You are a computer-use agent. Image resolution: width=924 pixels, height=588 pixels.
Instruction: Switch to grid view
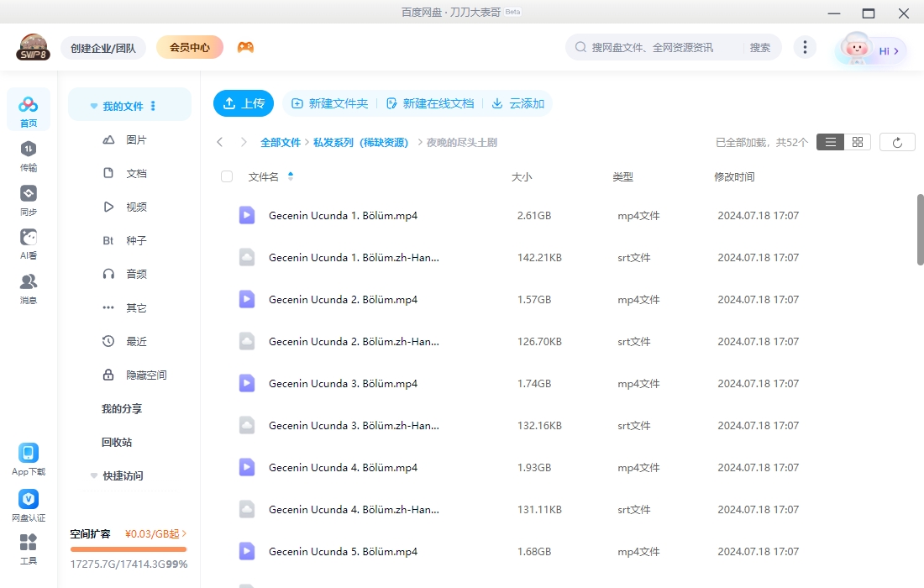[x=857, y=141]
